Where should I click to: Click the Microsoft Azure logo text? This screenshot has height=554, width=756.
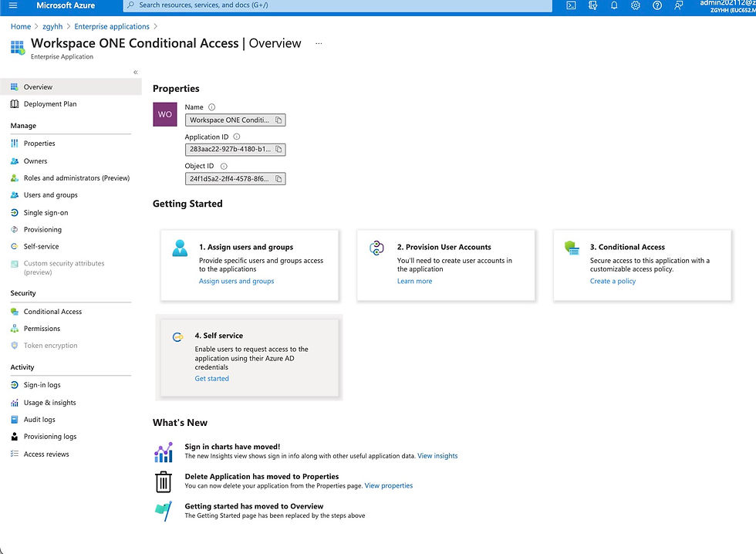pyautogui.click(x=66, y=5)
